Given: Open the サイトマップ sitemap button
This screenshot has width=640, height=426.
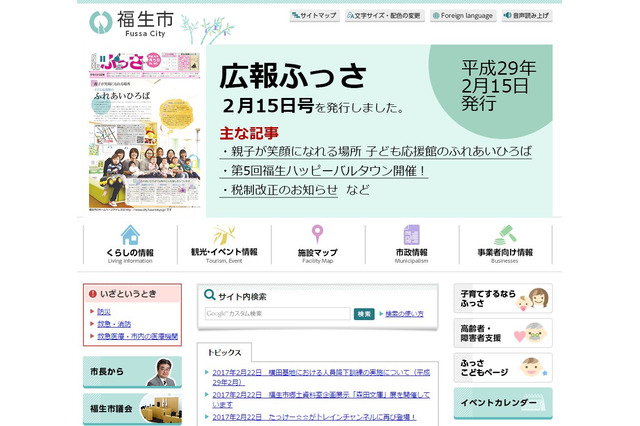Looking at the screenshot, I should (x=314, y=16).
